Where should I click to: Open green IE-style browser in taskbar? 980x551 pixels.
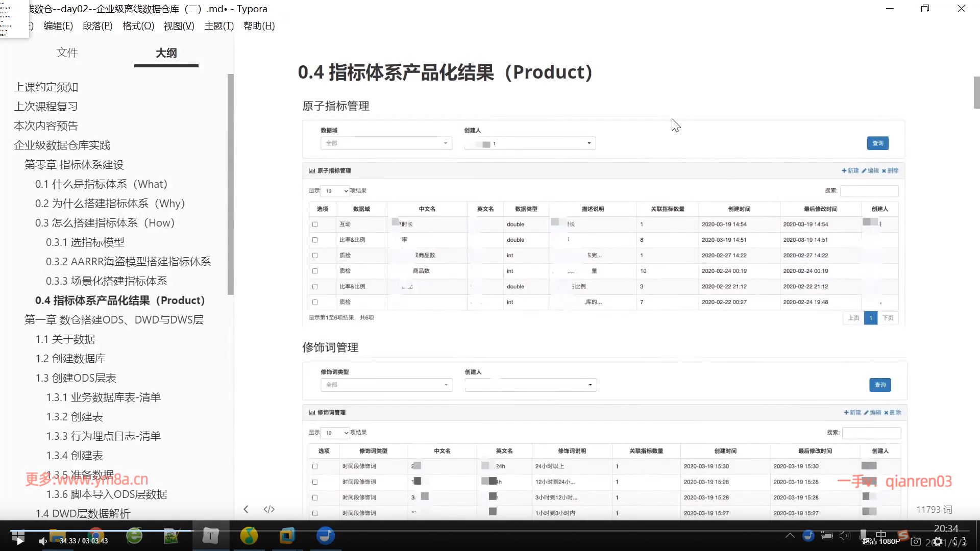[x=134, y=536]
